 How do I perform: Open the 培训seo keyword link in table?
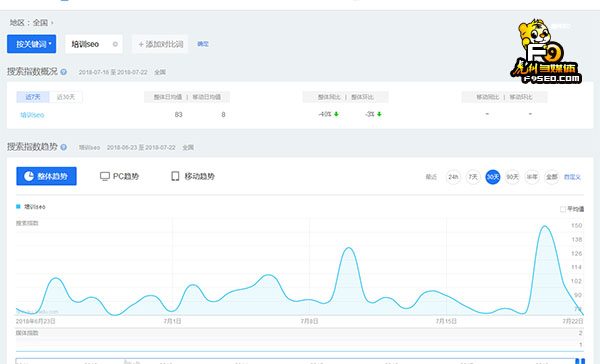32,115
